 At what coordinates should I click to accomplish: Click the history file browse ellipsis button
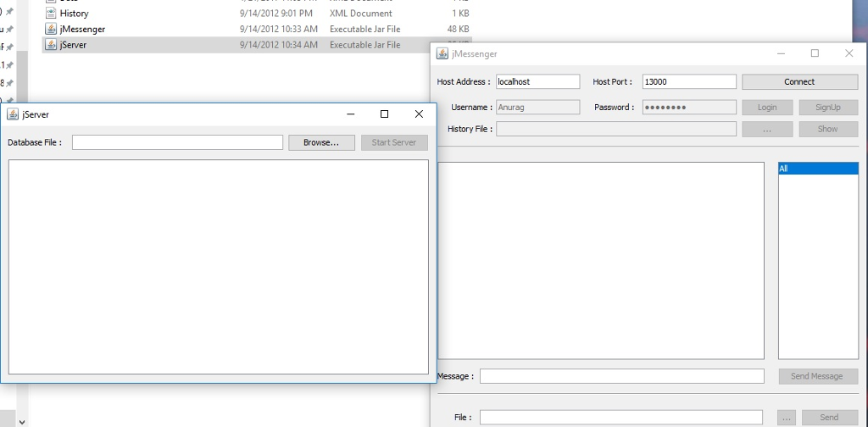coord(767,129)
